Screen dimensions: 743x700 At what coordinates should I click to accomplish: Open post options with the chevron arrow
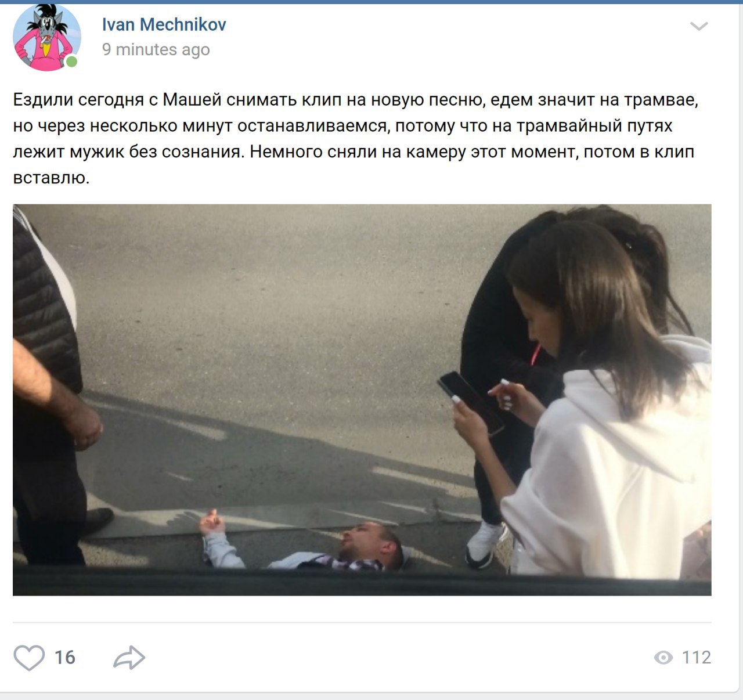tap(699, 26)
